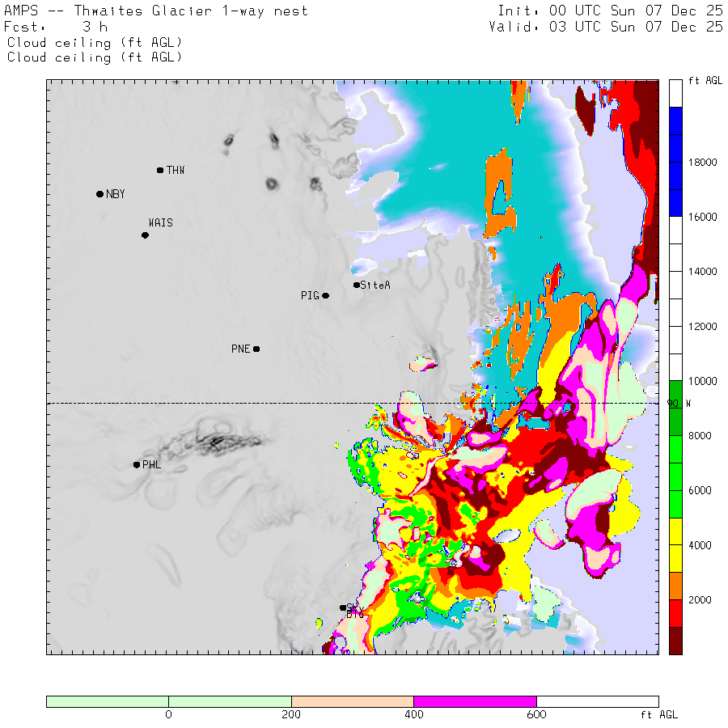
Task: Click the magenta 400-600 segment of bottom legend
Action: click(475, 701)
